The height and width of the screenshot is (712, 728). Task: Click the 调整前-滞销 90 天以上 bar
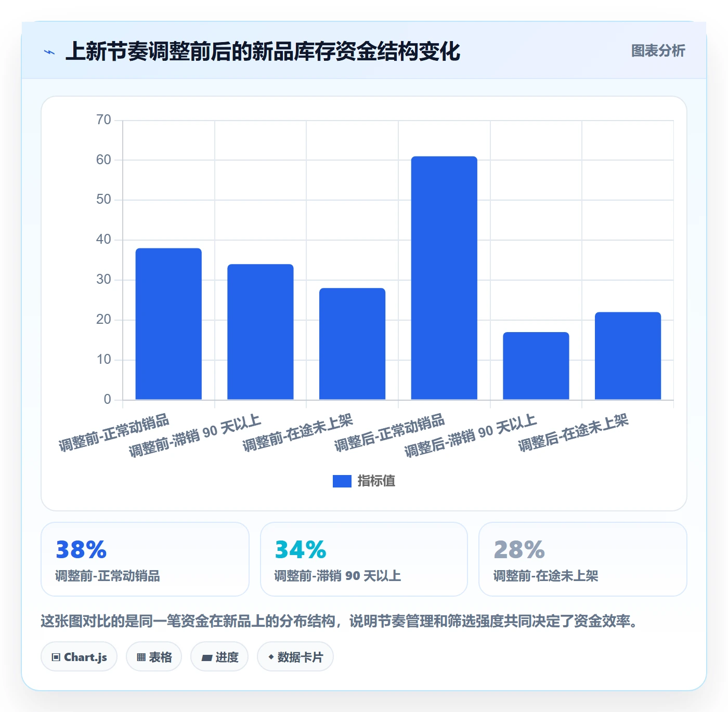tap(261, 332)
